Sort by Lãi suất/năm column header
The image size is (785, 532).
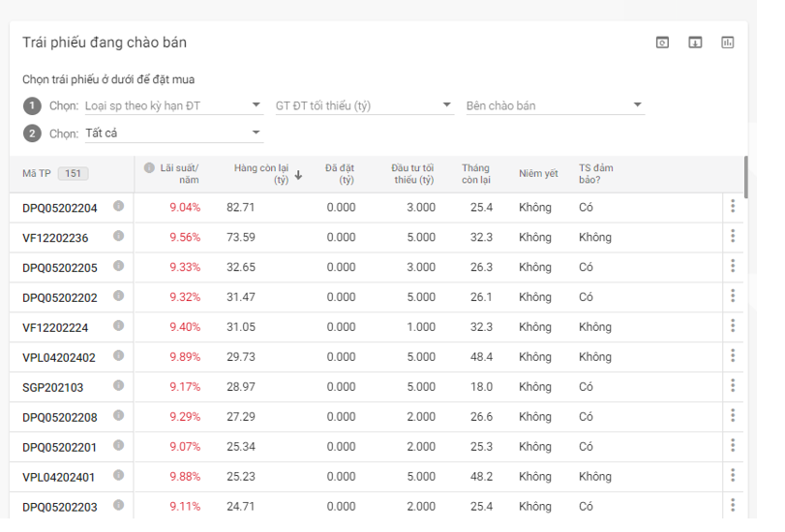(x=179, y=174)
